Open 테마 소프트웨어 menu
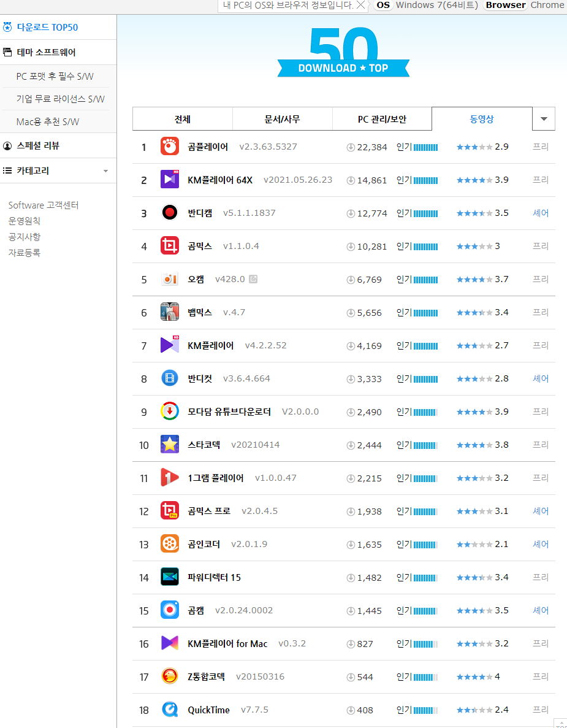Viewport: 567px width, 728px height. pos(46,52)
